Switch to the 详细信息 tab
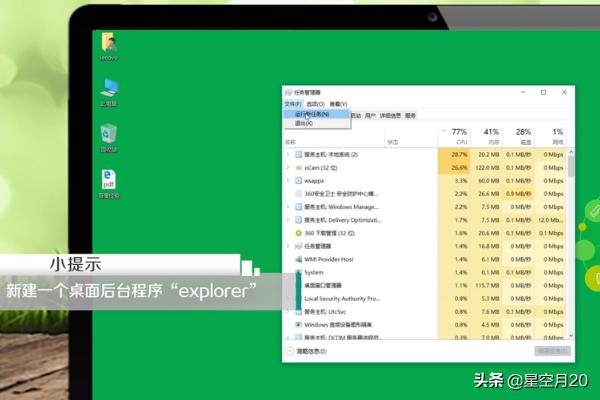Screen dimensions: 600x400 [390, 116]
